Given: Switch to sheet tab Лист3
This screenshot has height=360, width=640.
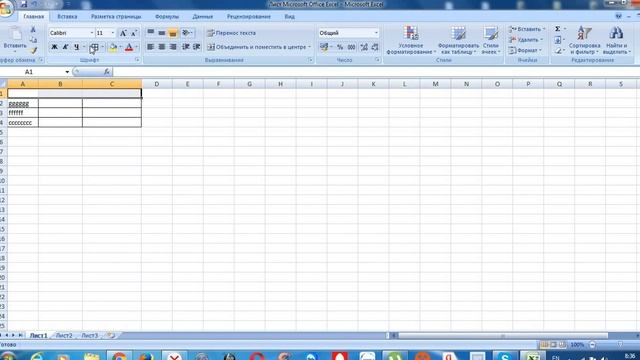Looking at the screenshot, I should (x=90, y=336).
